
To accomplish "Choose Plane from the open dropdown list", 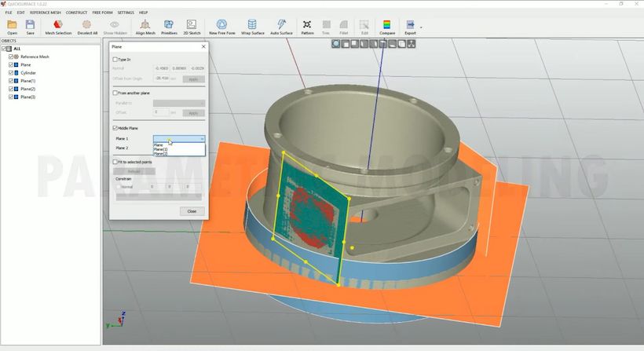I will point(179,145).
